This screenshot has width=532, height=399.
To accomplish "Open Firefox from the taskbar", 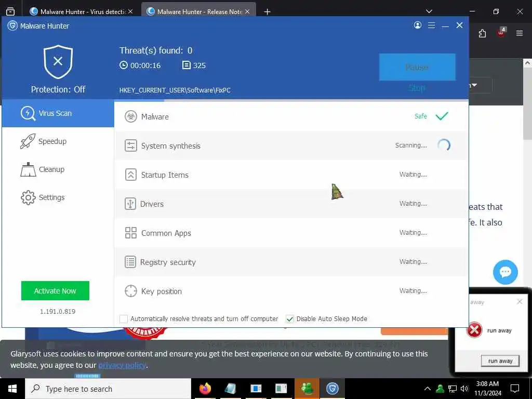I will point(205,389).
